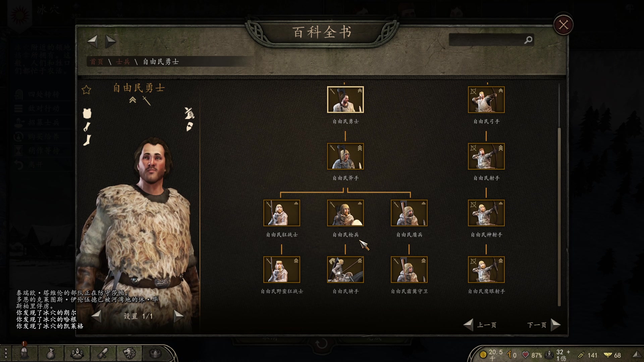Click the body armor equipment icon
Viewport: 644px width, 362px height.
(87, 113)
